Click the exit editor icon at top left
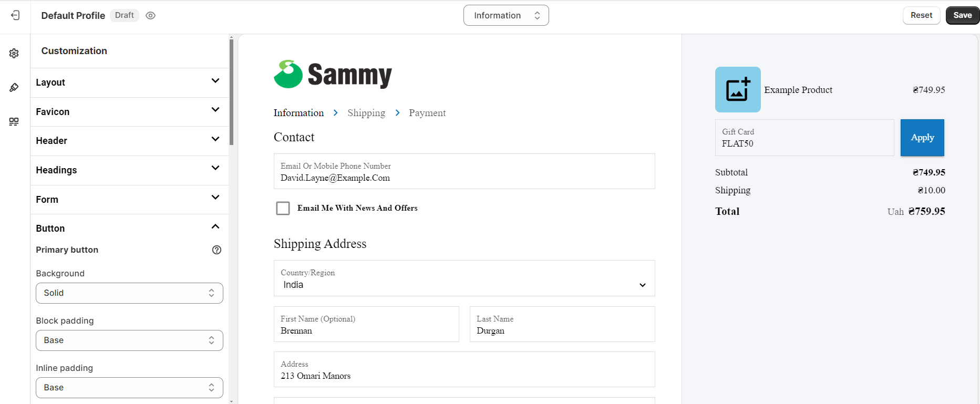The height and width of the screenshot is (404, 980). tap(15, 15)
